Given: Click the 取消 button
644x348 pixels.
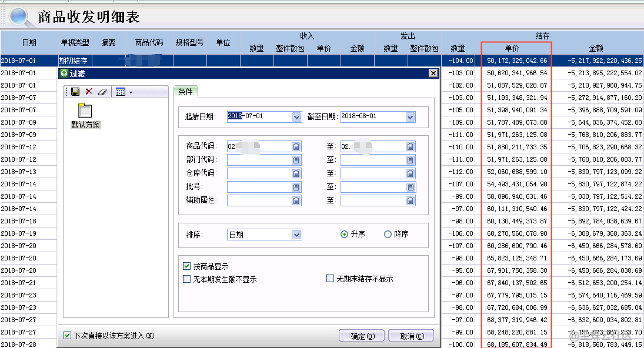Looking at the screenshot, I should [x=412, y=336].
